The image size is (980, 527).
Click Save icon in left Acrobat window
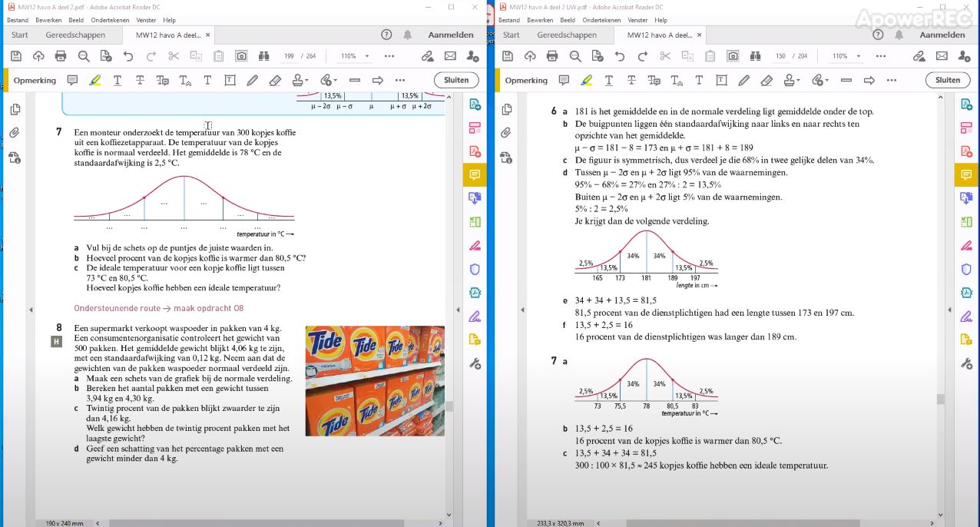pyautogui.click(x=16, y=56)
